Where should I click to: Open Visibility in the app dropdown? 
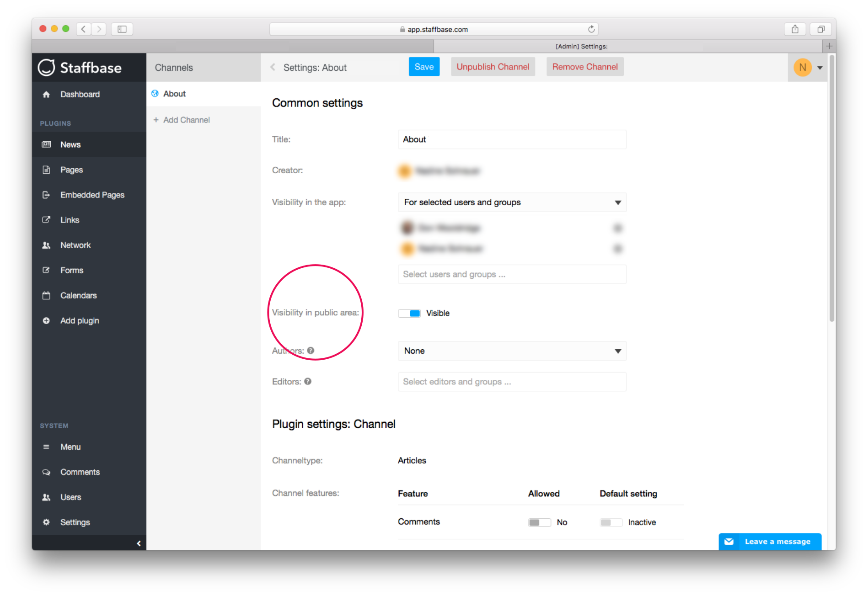pos(512,202)
